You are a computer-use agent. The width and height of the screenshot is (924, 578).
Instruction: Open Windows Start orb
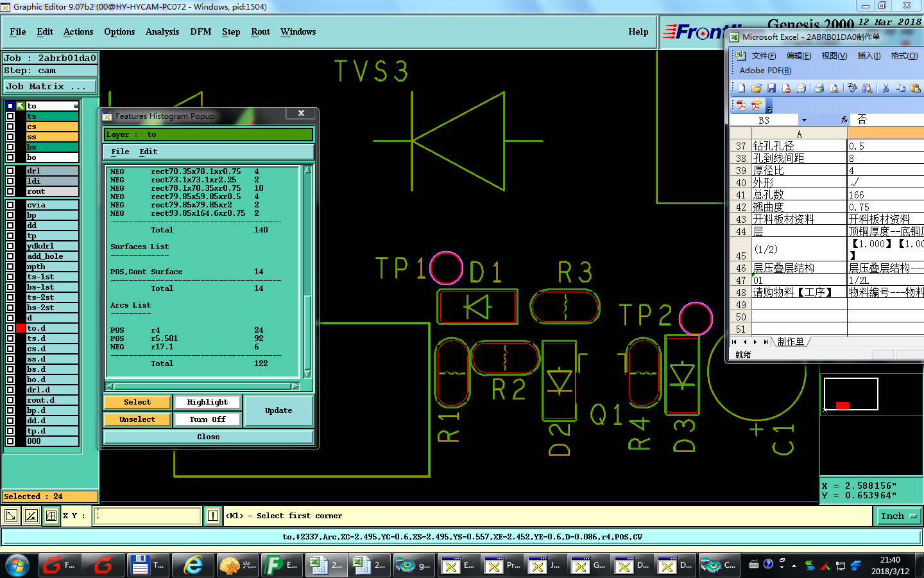pos(17,565)
